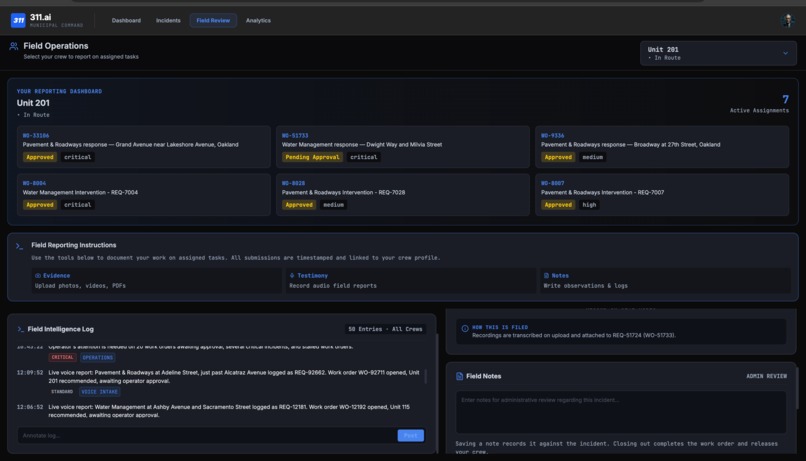Click the Testimony instruction card

coord(411,281)
